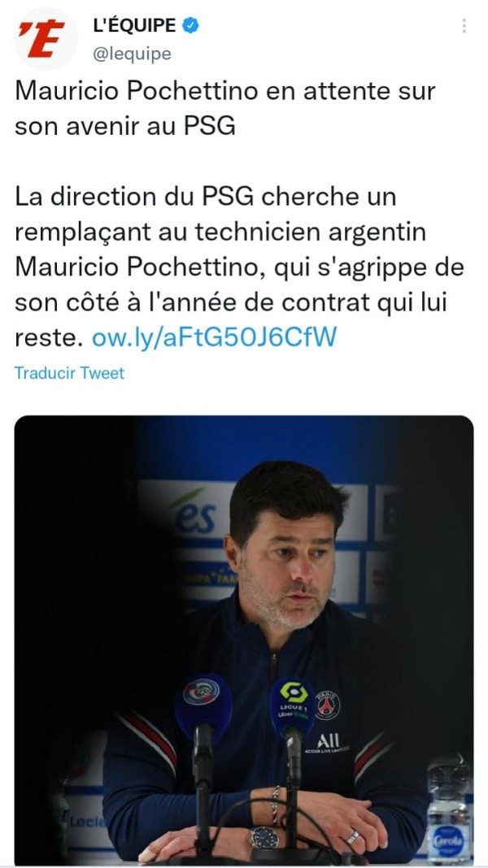Open the three-dot tweet options menu
Viewport: 488px width, 868px height.
464,25
